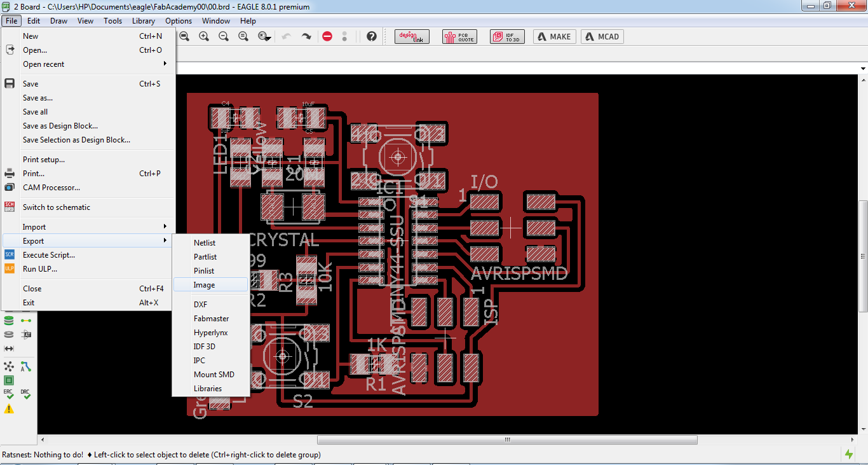Select Netlist in Export submenu
The width and height of the screenshot is (868, 465).
(211, 243)
